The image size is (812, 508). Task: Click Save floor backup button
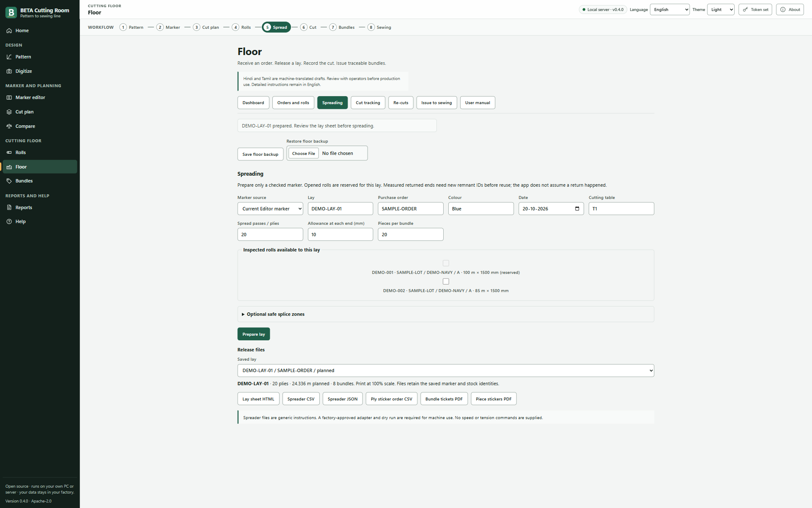pyautogui.click(x=261, y=154)
